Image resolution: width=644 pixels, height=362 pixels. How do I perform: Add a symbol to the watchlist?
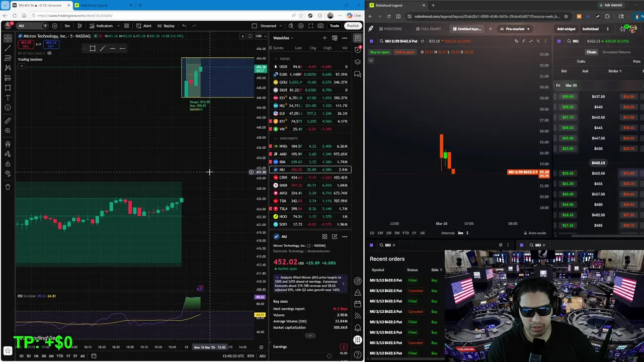click(325, 38)
